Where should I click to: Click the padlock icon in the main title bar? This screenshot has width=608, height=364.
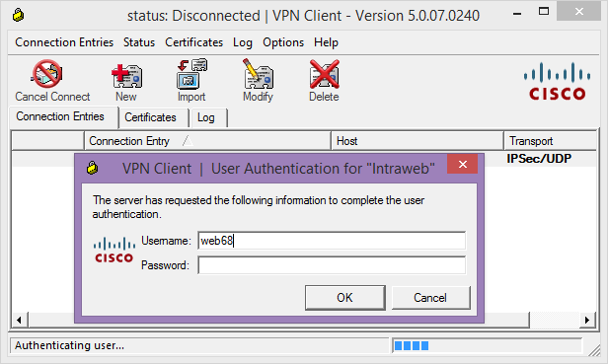click(x=18, y=15)
